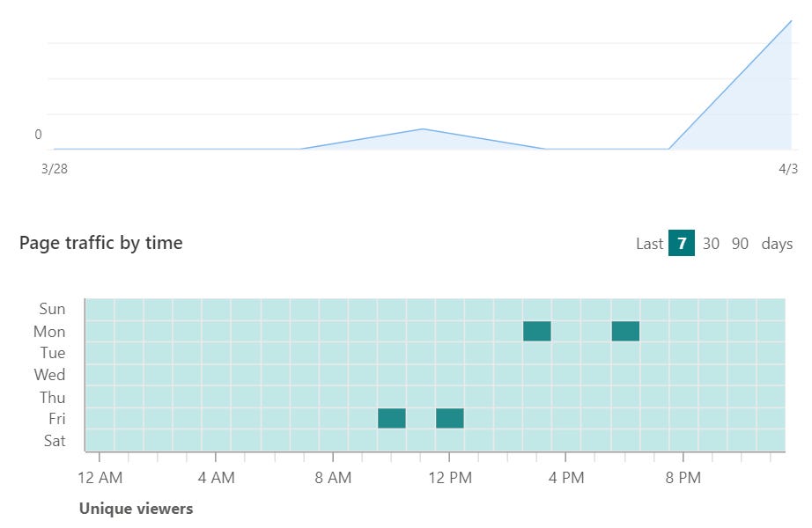Viewport: 812px width, 528px height.
Task: Click the 4/3 date label on chart
Action: [786, 169]
